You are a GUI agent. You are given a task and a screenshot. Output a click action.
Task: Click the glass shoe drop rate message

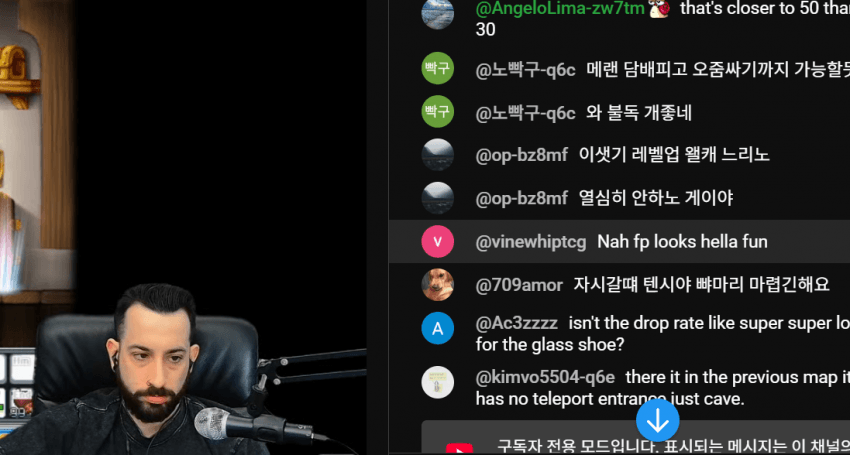(662, 334)
